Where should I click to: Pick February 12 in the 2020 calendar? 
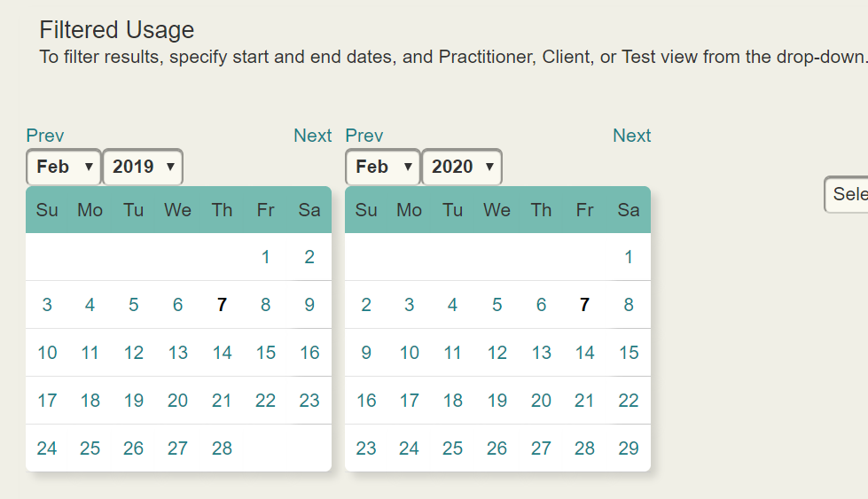tap(497, 353)
